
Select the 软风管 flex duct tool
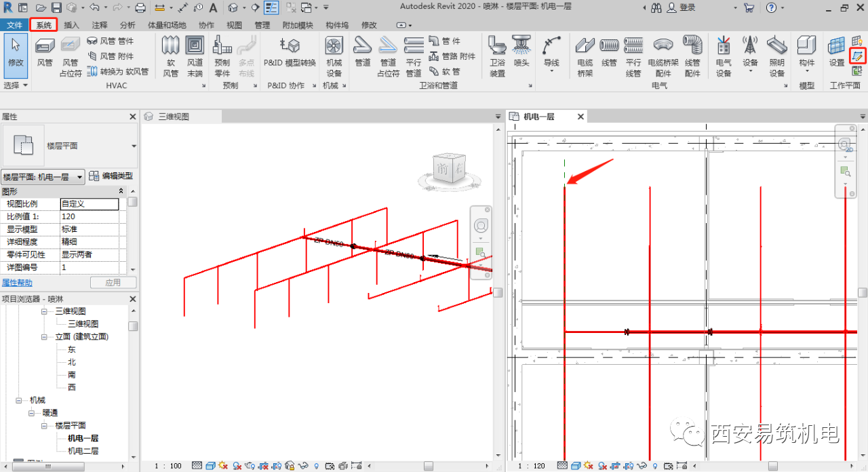(171, 57)
